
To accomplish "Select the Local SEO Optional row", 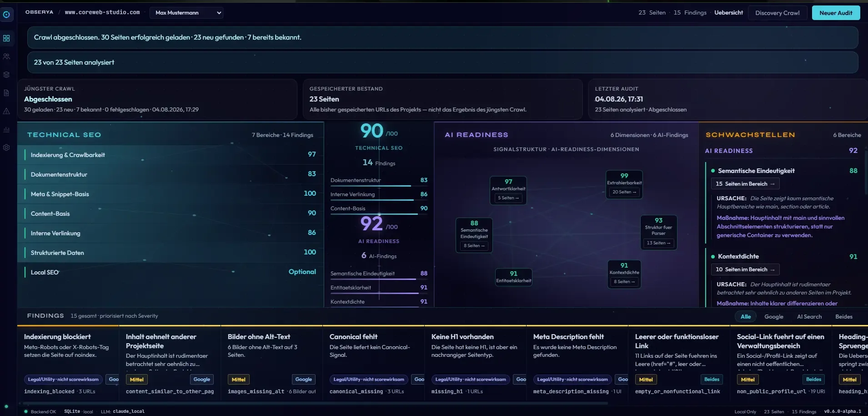I will click(171, 272).
